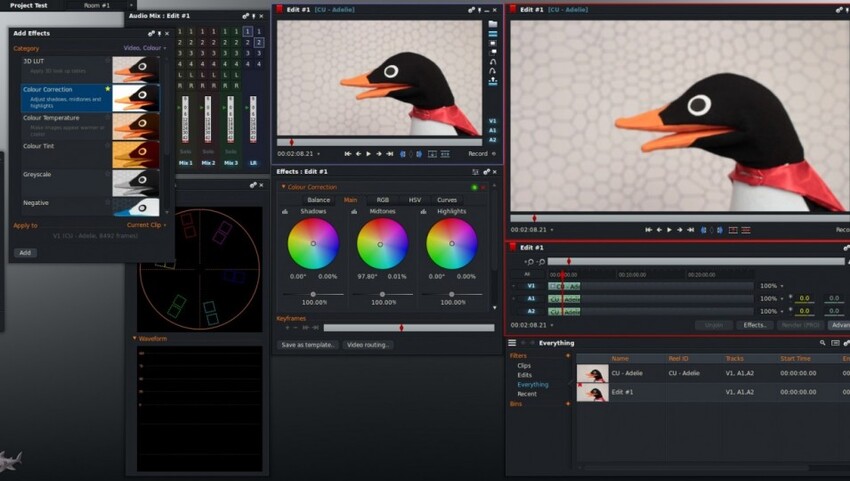Collapse the Colour Correction effect section
Screen dimensions: 850x481
click(283, 187)
